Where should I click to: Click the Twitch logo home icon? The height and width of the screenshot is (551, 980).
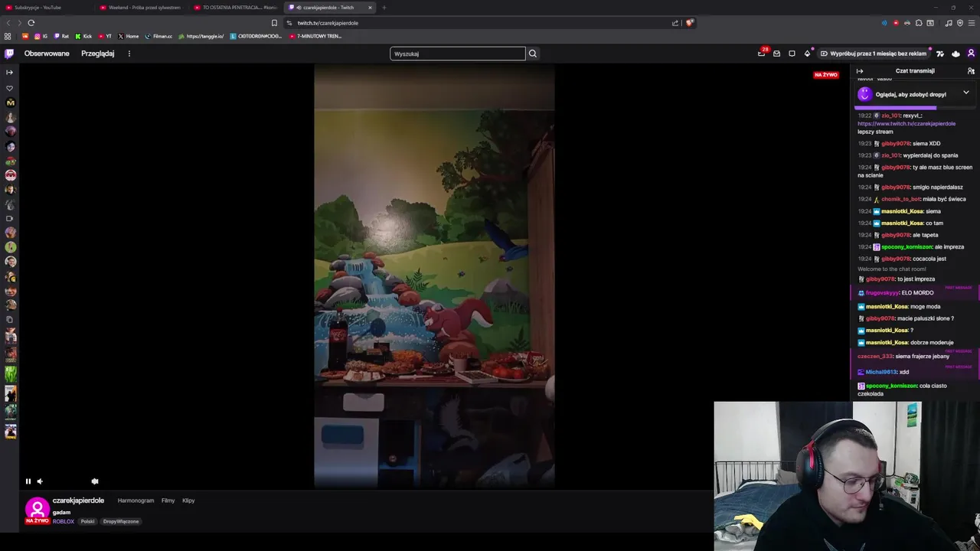pyautogui.click(x=9, y=54)
